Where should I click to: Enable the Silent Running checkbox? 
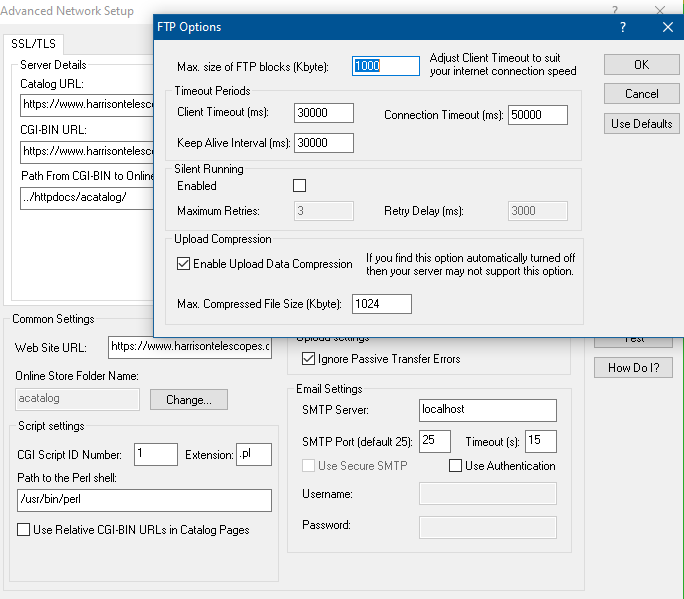[299, 186]
